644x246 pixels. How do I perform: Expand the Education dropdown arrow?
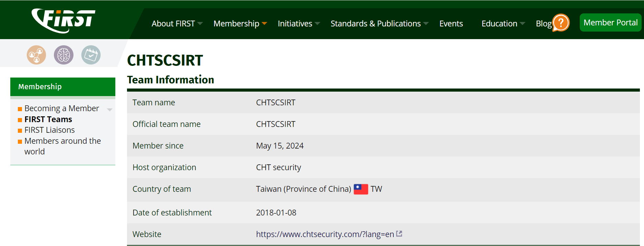coord(522,24)
